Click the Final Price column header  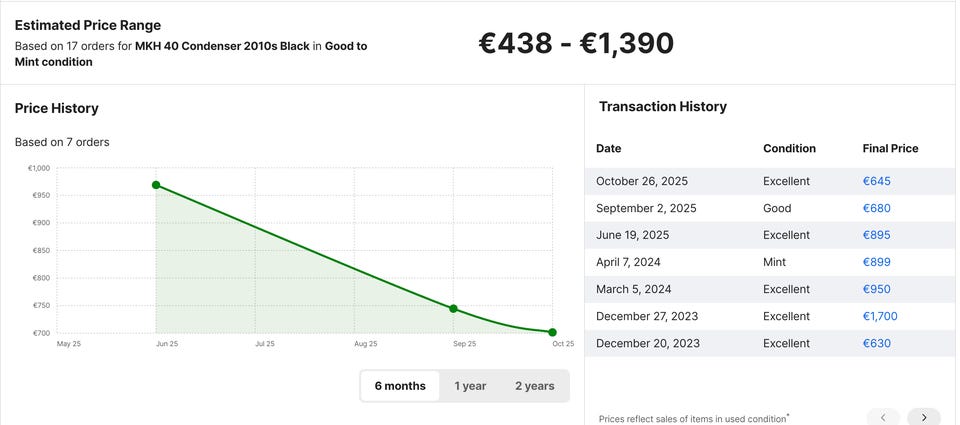point(890,148)
